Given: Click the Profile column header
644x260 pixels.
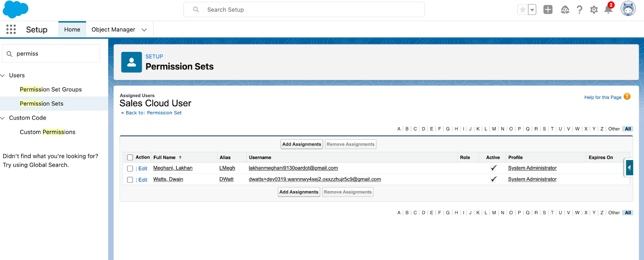Looking at the screenshot, I should pos(516,157).
